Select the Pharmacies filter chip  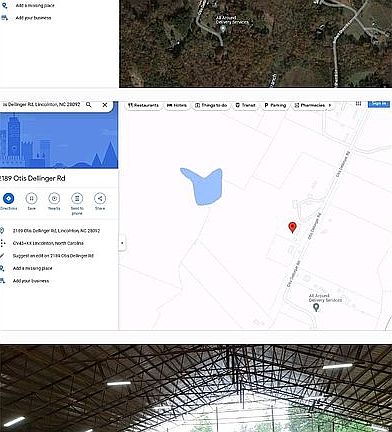tap(310, 105)
